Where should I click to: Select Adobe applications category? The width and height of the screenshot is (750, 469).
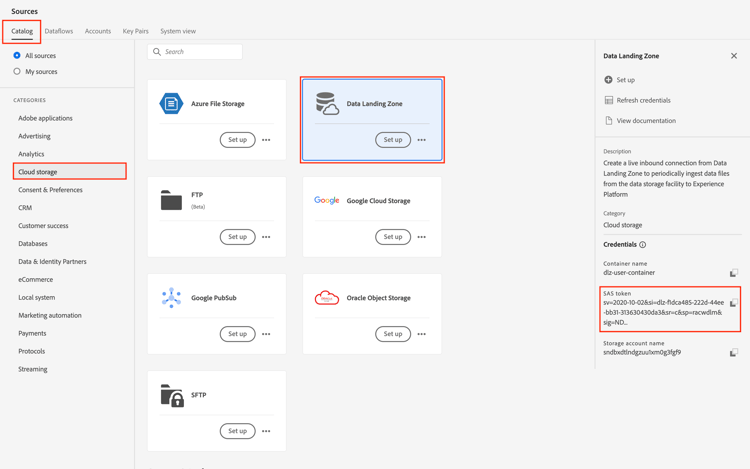pyautogui.click(x=45, y=118)
